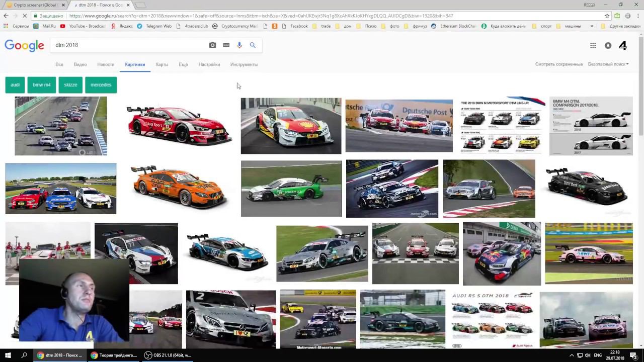This screenshot has width=644, height=362.
Task: Expand the машины bookmarks folder
Action: pyautogui.click(x=569, y=26)
